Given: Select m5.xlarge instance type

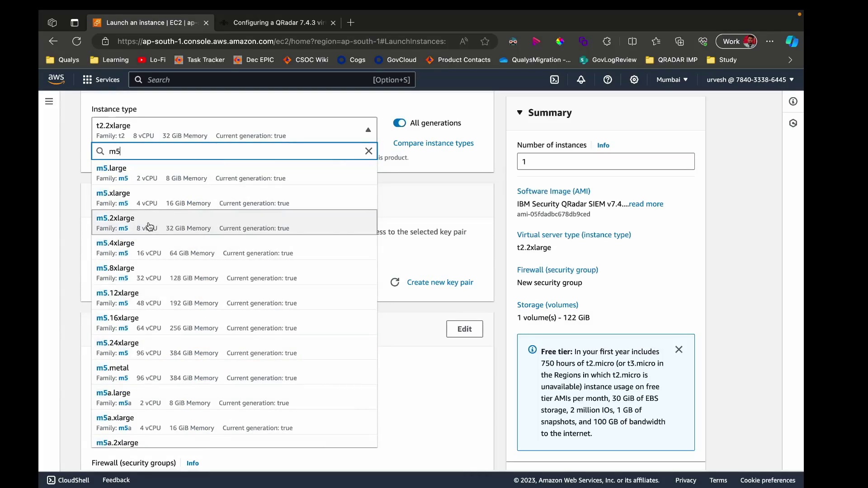Looking at the screenshot, I should (234, 197).
